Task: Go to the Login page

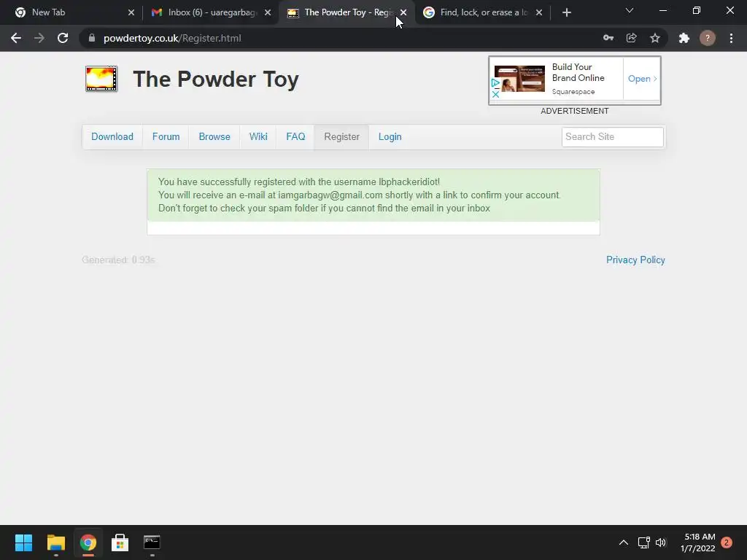Action: [x=390, y=136]
